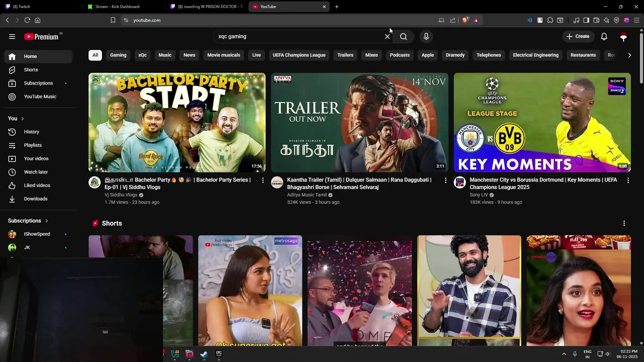Expand the You section chevron
Viewport: 644px width, 362px height.
[23, 119]
